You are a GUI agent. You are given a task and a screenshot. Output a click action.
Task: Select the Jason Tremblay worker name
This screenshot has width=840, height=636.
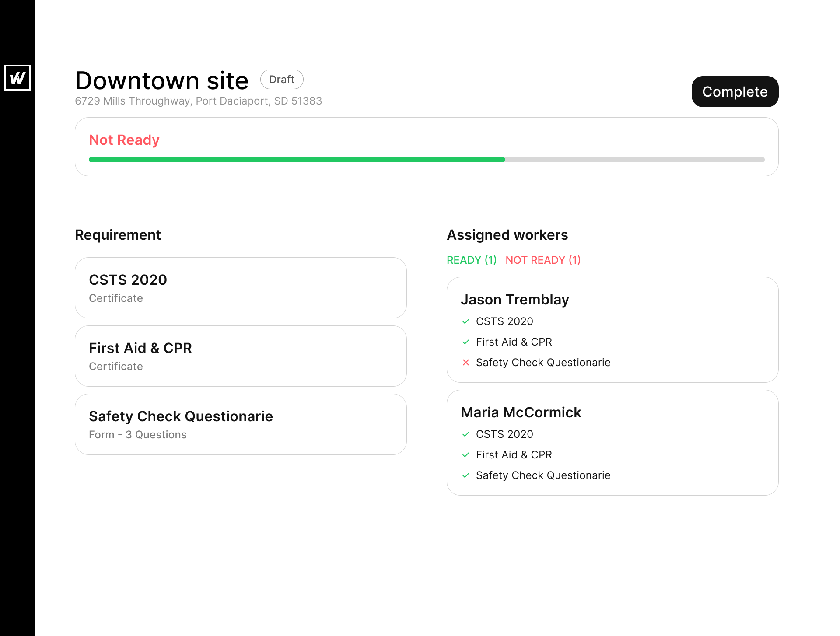(x=514, y=300)
